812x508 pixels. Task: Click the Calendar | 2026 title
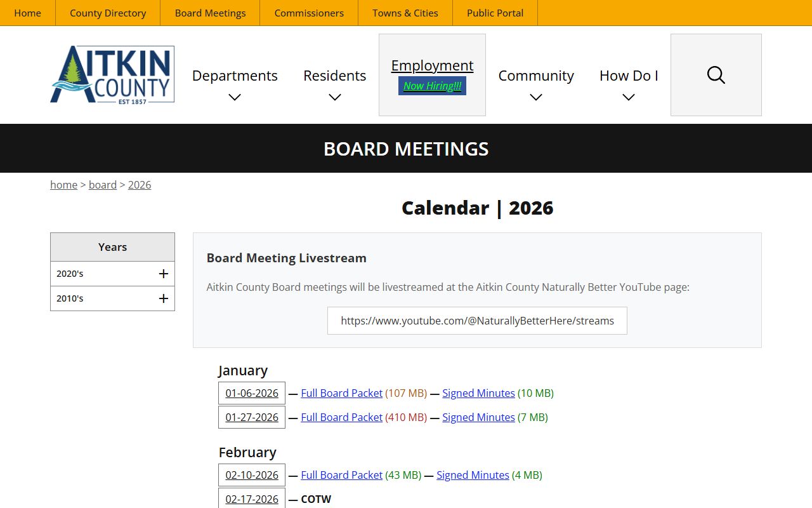click(477, 208)
